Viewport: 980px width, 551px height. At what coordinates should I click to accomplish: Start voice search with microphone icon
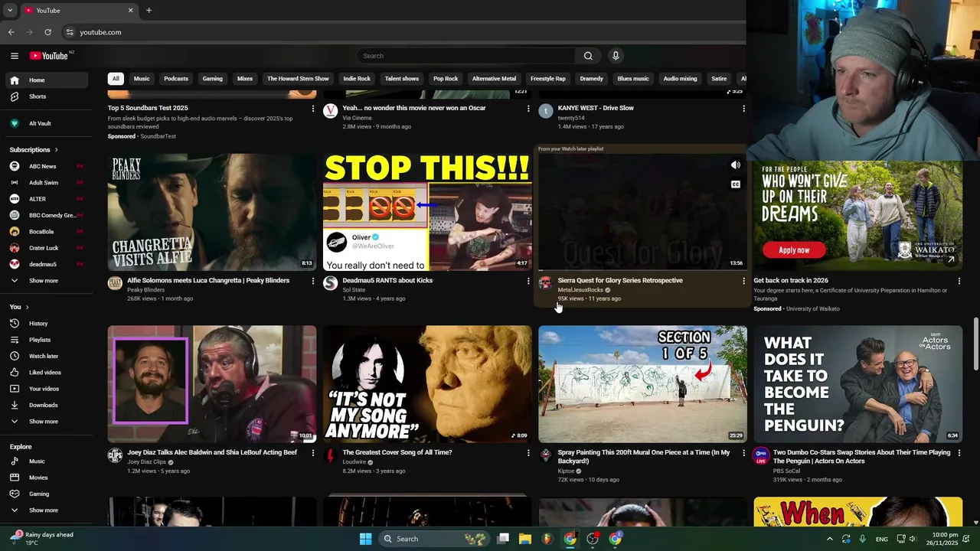(615, 56)
